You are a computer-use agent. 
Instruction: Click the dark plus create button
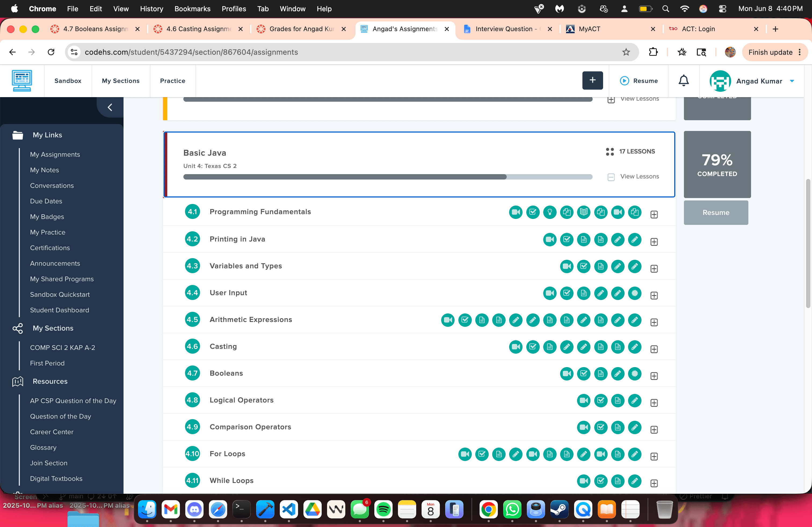point(592,80)
